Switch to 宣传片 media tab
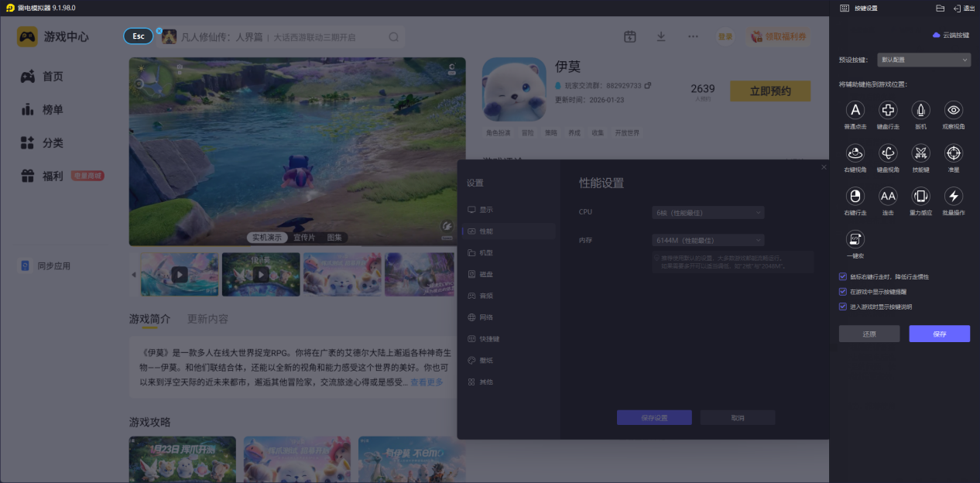Image resolution: width=980 pixels, height=483 pixels. click(x=304, y=238)
